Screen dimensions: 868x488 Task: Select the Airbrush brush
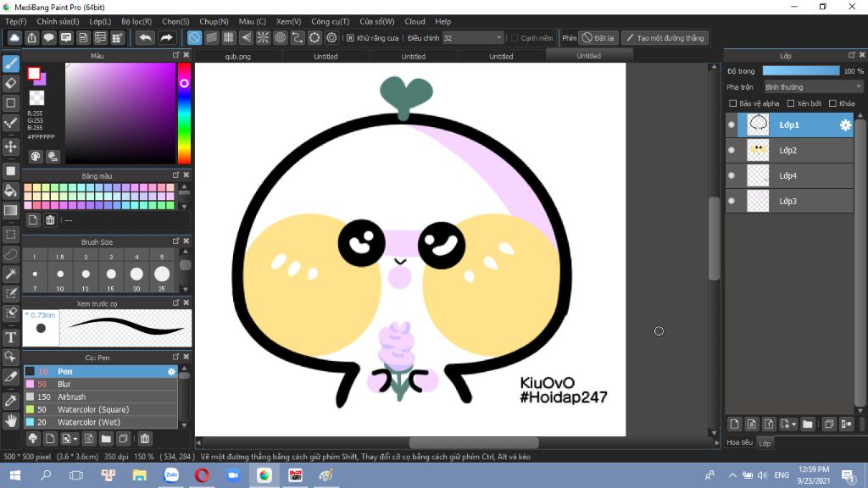[100, 397]
